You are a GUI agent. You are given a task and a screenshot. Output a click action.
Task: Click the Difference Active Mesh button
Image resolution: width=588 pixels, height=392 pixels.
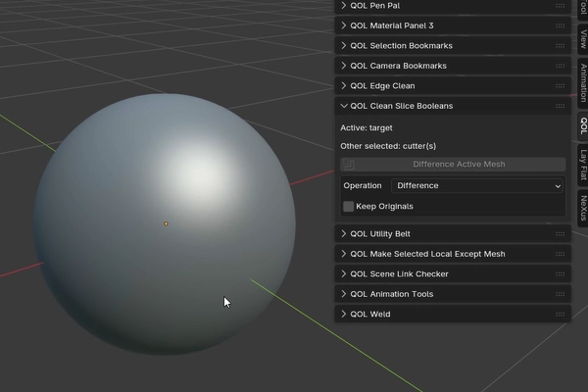(x=453, y=165)
